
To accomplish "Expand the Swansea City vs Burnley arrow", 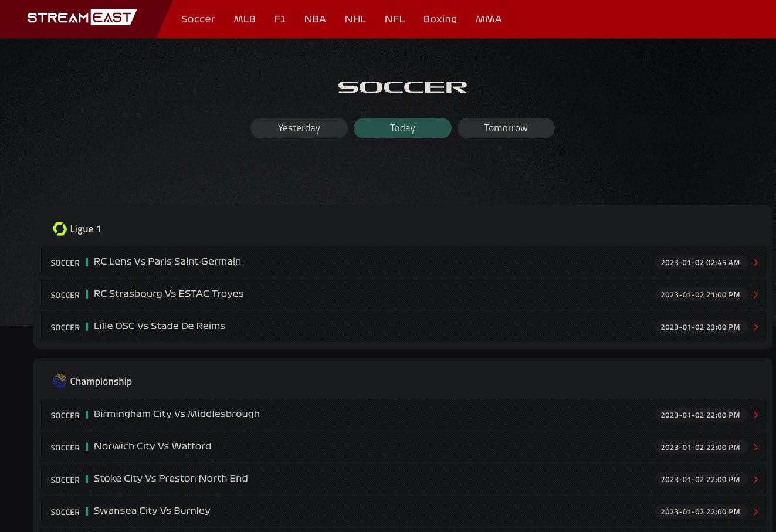I will (755, 511).
